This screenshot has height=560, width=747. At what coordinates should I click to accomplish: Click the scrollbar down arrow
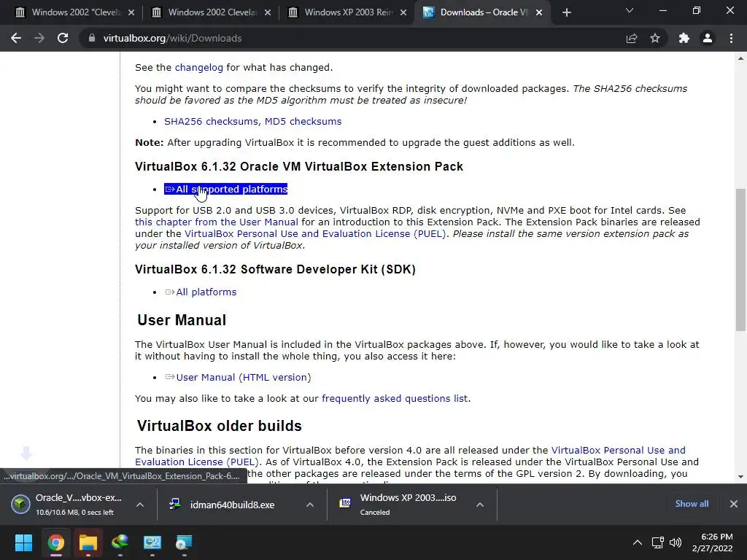740,477
